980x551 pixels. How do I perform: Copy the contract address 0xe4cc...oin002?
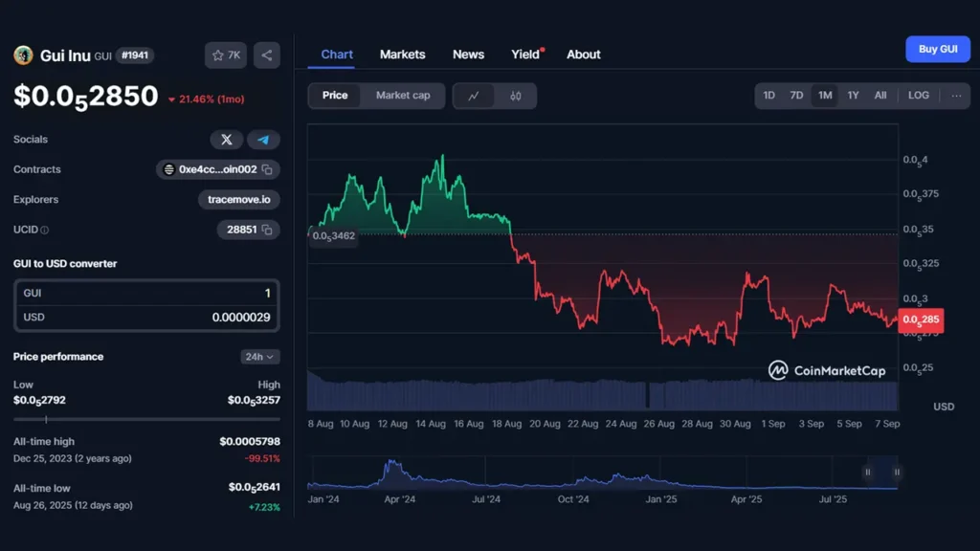pyautogui.click(x=268, y=169)
